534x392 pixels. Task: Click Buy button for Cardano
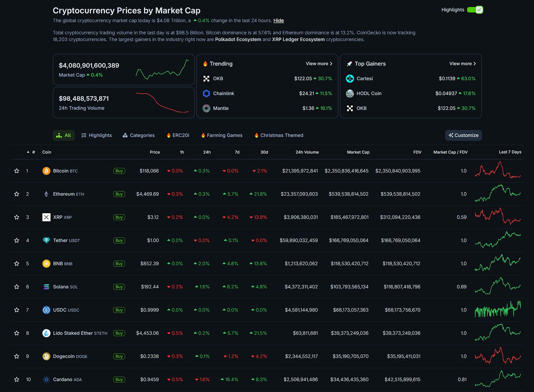(119, 380)
